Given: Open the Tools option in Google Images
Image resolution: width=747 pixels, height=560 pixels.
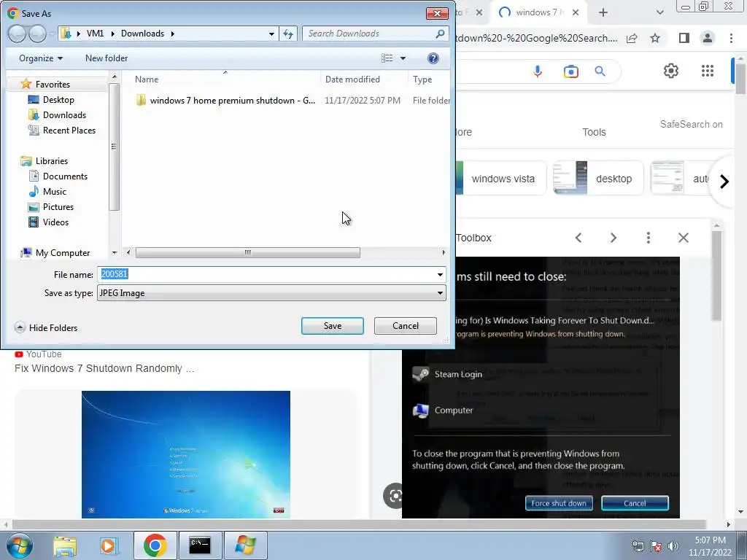Looking at the screenshot, I should coord(594,132).
